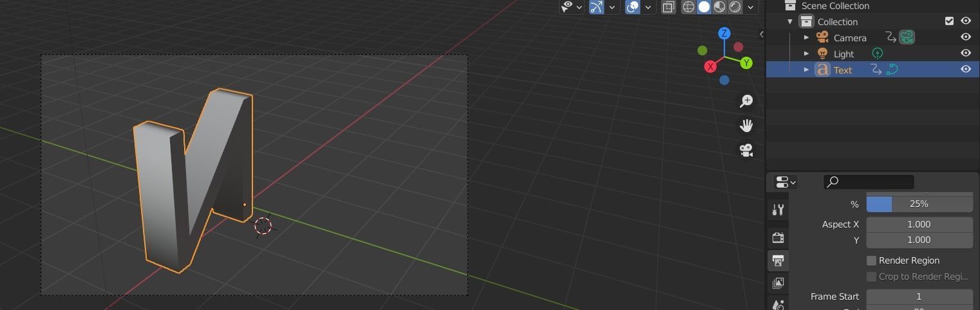Hide the Camera using its eye icon

pyautogui.click(x=966, y=37)
